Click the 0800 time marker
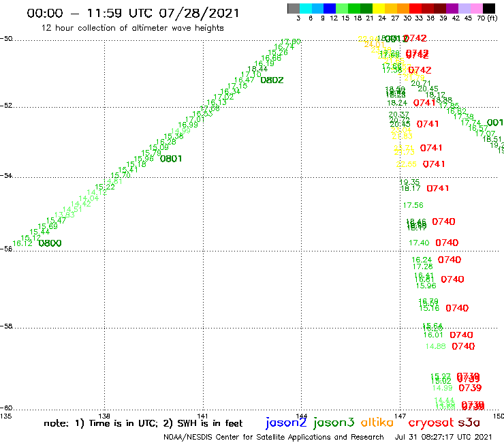Viewport: 504px width, 443px height. pyautogui.click(x=50, y=243)
